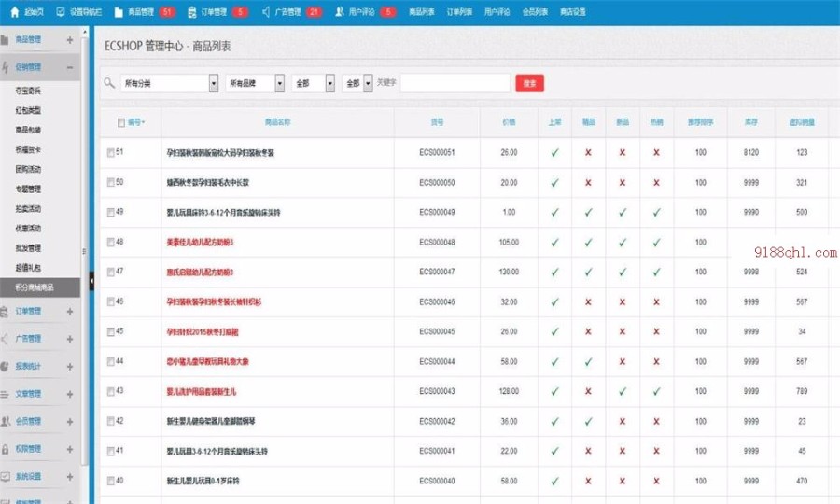Tick the checkbox for product row 41
Viewport: 840px width, 504px height.
[x=110, y=452]
